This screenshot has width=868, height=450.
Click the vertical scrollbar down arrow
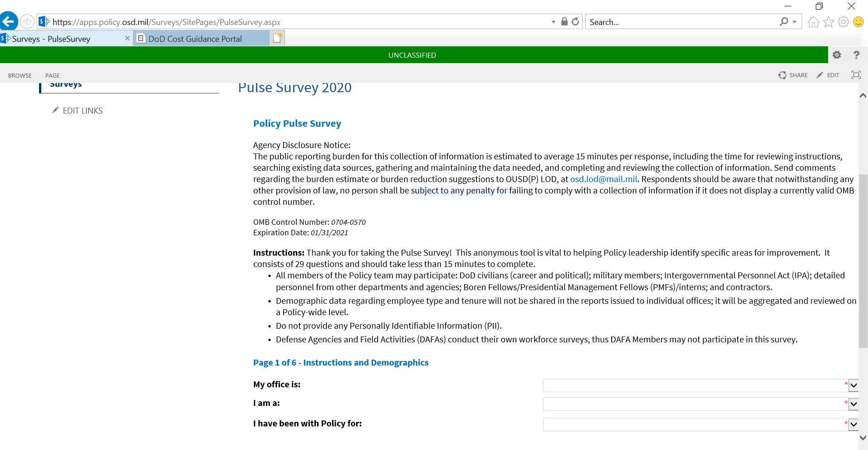pos(863,438)
